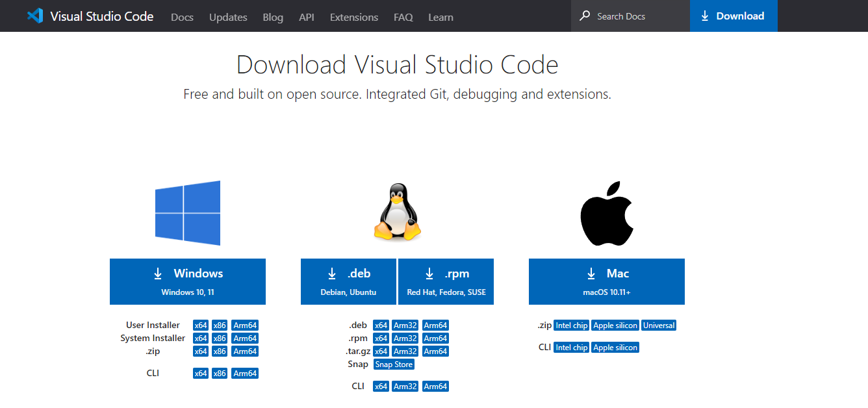Select Universal for Mac .zip
The height and width of the screenshot is (408, 868).
[659, 325]
